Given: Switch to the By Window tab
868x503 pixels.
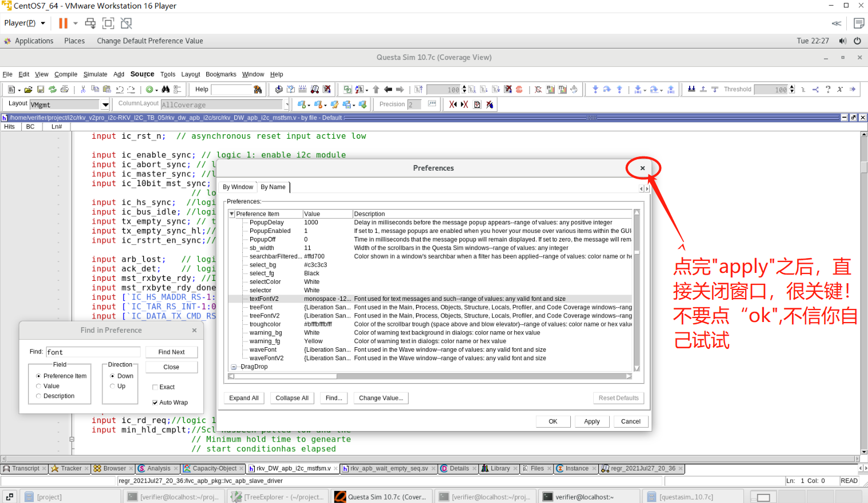Looking at the screenshot, I should pos(238,187).
